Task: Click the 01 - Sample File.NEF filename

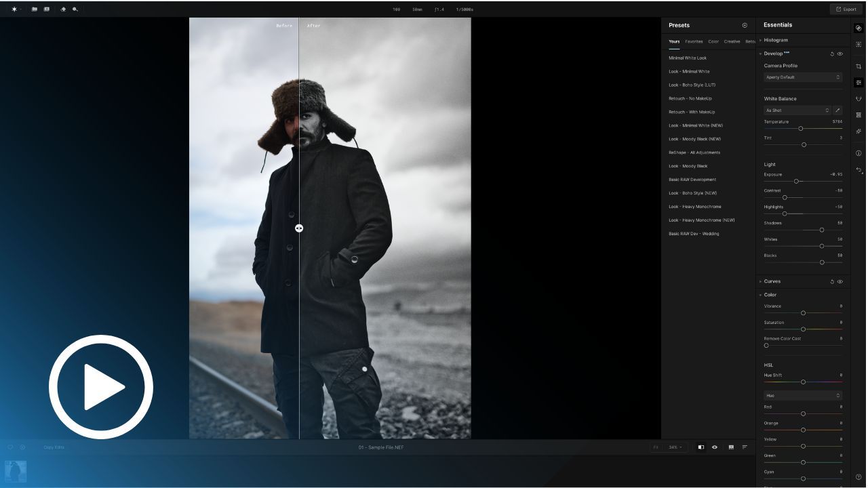Action: tap(381, 447)
